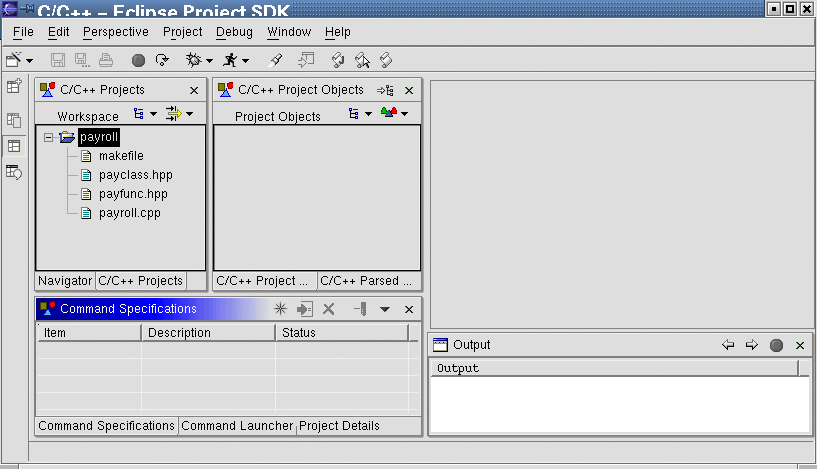Switch to the C/C++ Projects bottom tab
The height and width of the screenshot is (469, 817).
[x=141, y=281]
